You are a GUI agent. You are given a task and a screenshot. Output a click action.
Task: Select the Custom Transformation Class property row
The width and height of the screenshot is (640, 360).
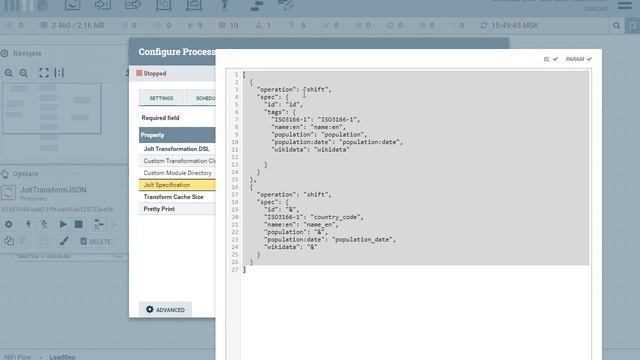(x=177, y=161)
